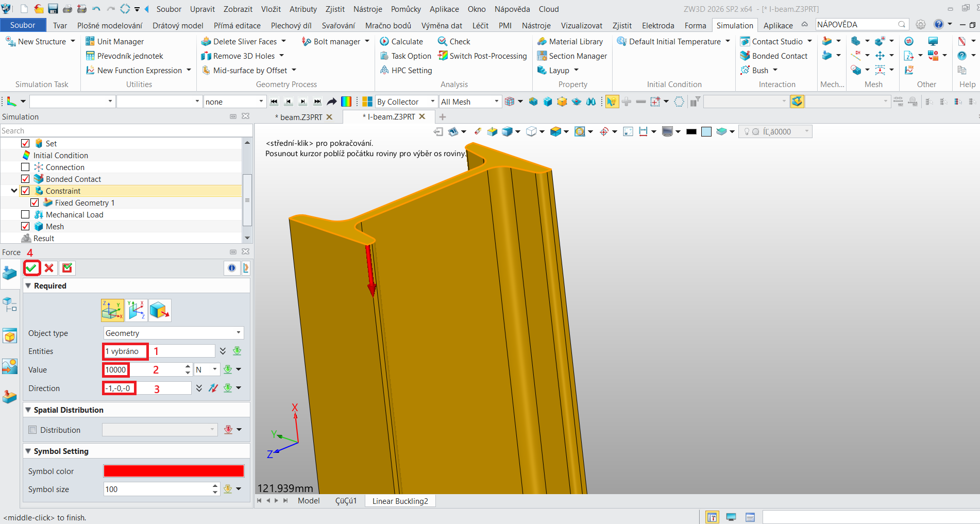Viewport: 980px width, 524px height.
Task: Toggle the Connection checkbox
Action: coord(25,167)
